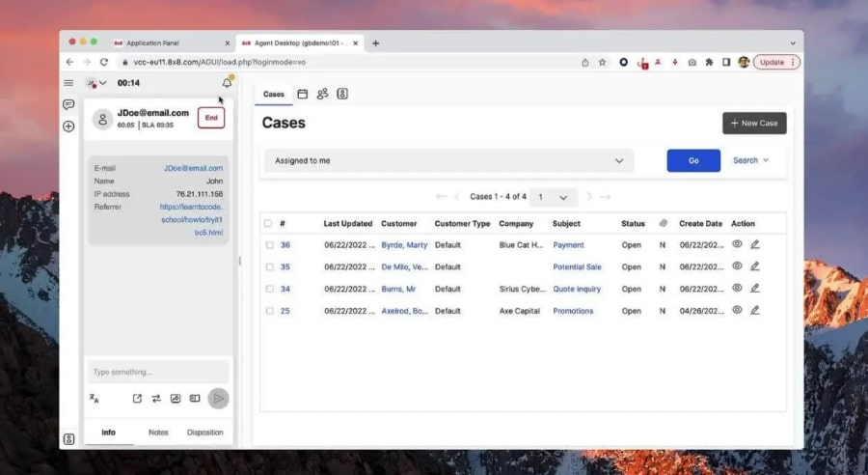
Task: Open the chat interactions sidebar icon
Action: pyautogui.click(x=68, y=104)
